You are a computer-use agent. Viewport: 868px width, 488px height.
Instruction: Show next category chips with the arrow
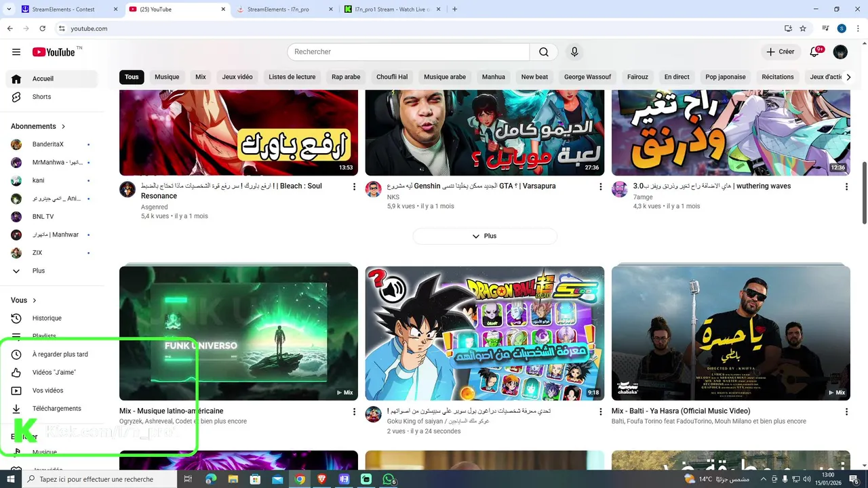(848, 77)
